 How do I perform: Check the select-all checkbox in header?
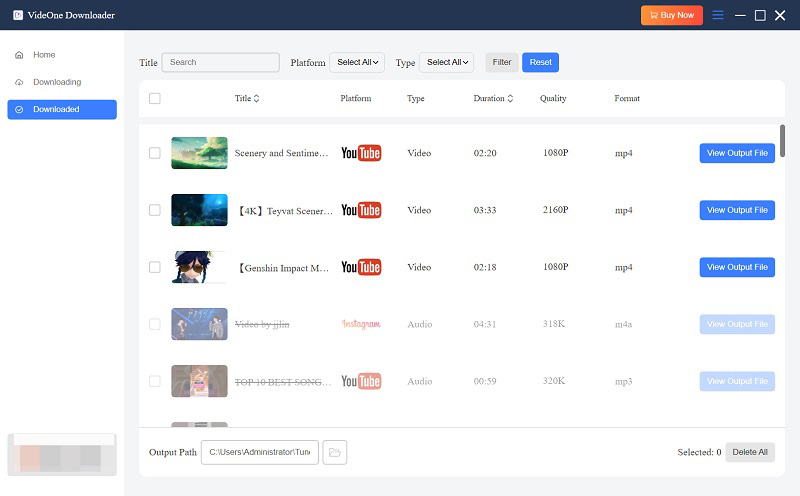coord(154,98)
